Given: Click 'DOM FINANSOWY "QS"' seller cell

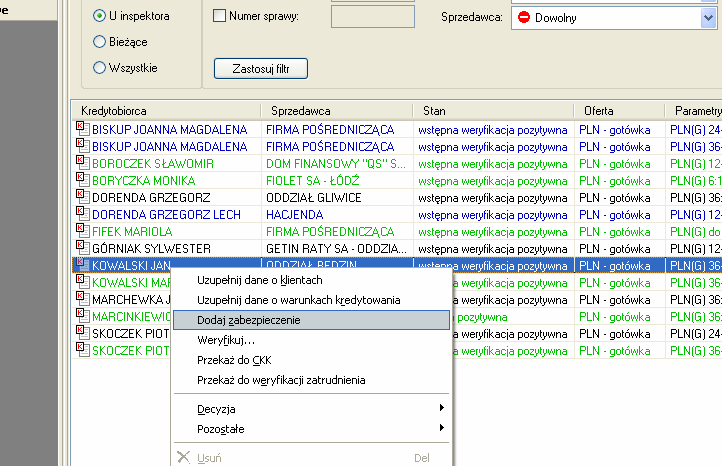Looking at the screenshot, I should (337, 164).
